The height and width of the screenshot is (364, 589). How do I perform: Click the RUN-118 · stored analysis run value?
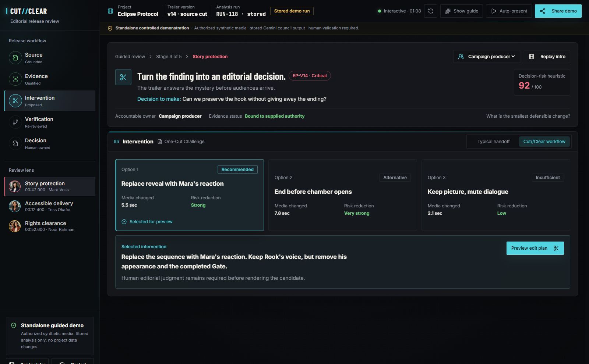tap(241, 14)
